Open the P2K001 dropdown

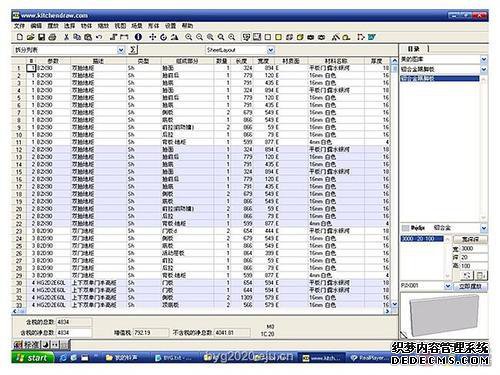point(448,286)
